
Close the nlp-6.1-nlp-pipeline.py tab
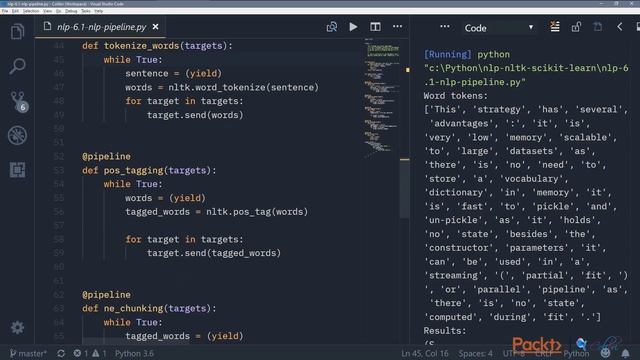[156, 27]
